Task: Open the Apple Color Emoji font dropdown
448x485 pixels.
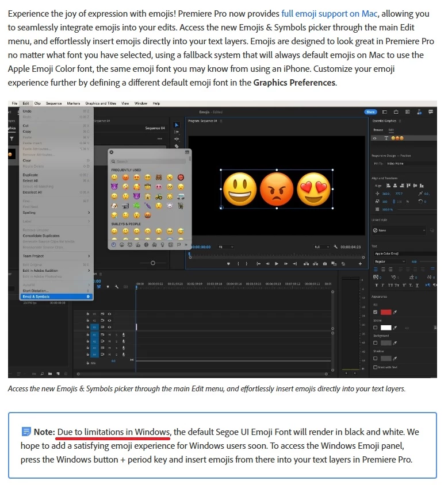Action: 405,253
